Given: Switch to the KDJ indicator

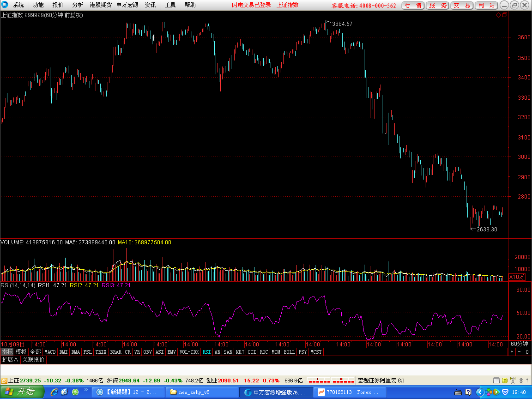Looking at the screenshot, I should click(x=240, y=352).
